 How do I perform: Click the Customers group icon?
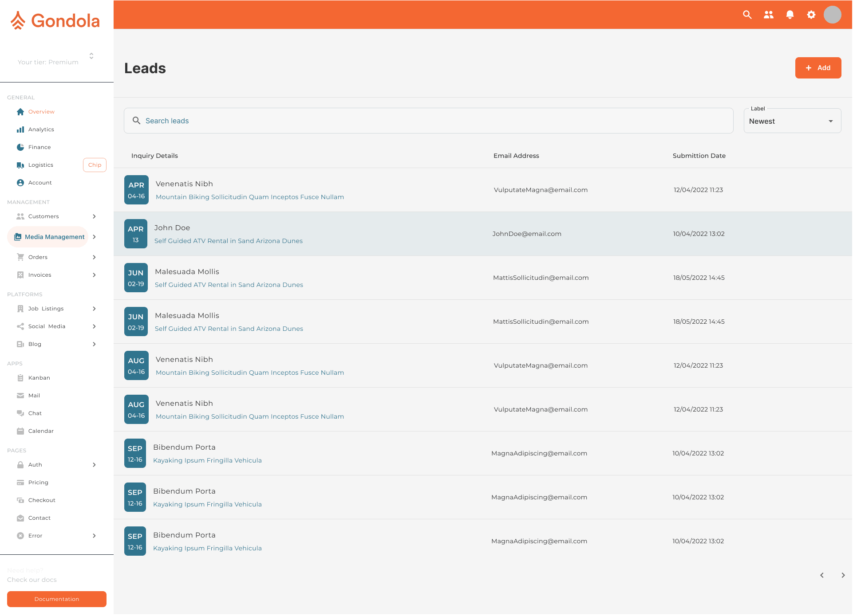[x=20, y=216]
